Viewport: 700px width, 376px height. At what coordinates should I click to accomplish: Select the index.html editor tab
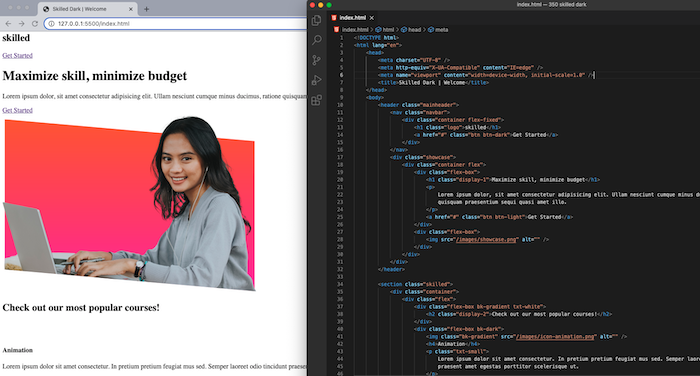point(352,17)
